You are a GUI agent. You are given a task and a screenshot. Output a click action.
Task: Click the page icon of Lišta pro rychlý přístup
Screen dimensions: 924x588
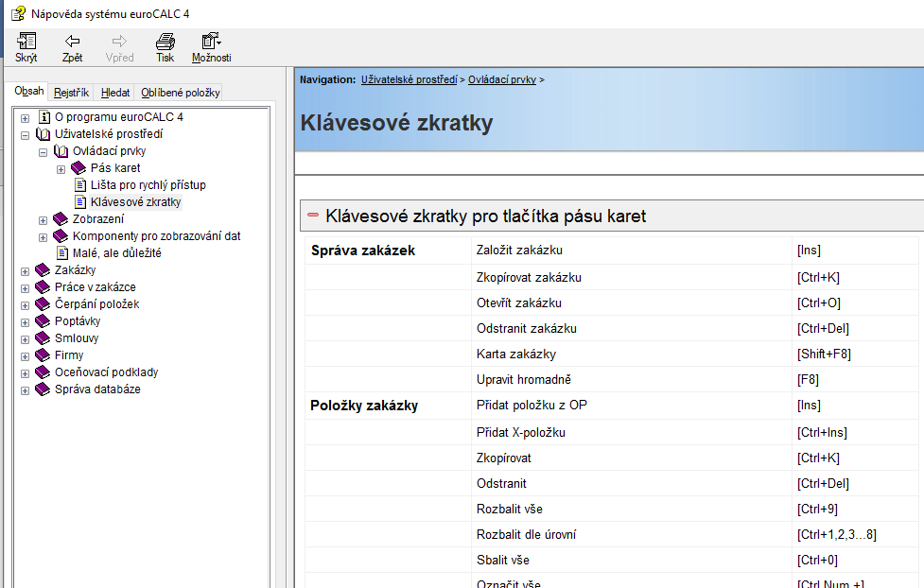[x=80, y=185]
